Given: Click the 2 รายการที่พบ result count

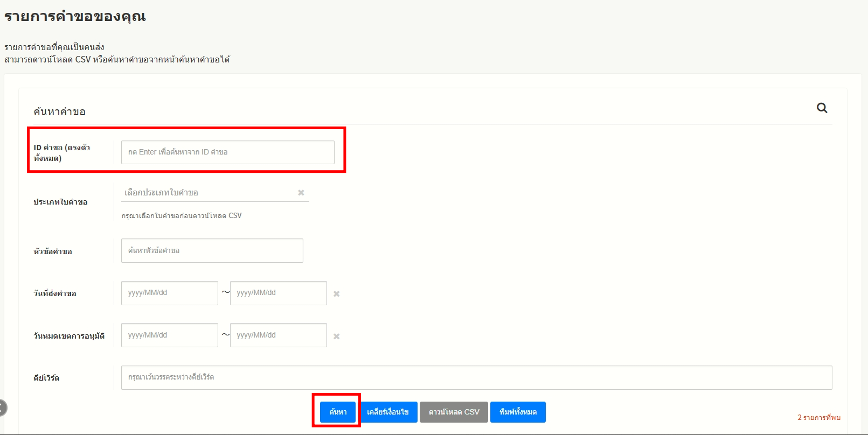Looking at the screenshot, I should [818, 418].
